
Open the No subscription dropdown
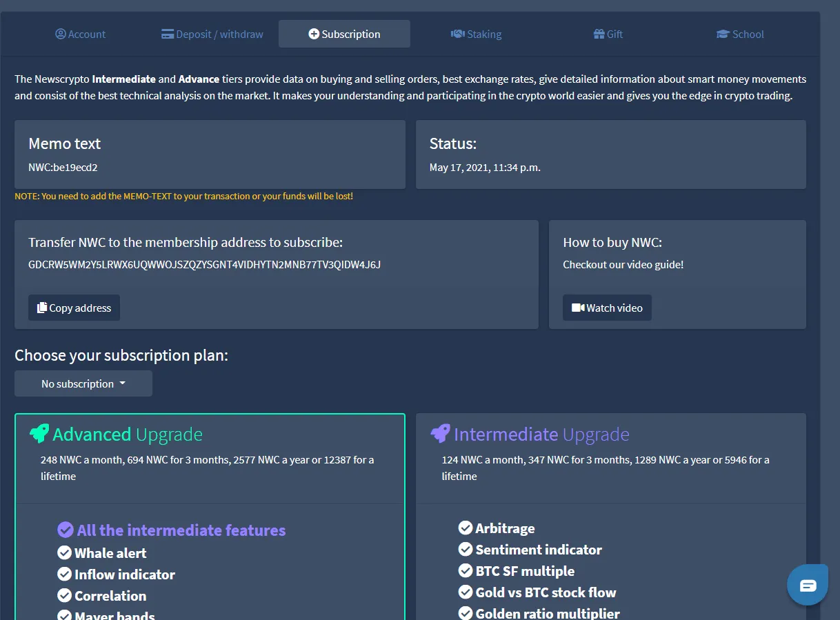click(x=83, y=383)
